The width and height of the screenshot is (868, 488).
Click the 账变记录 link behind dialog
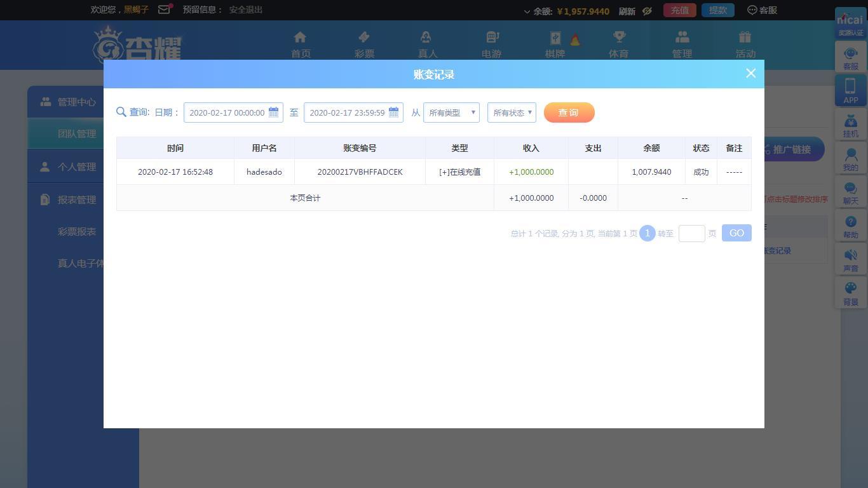[x=778, y=251]
